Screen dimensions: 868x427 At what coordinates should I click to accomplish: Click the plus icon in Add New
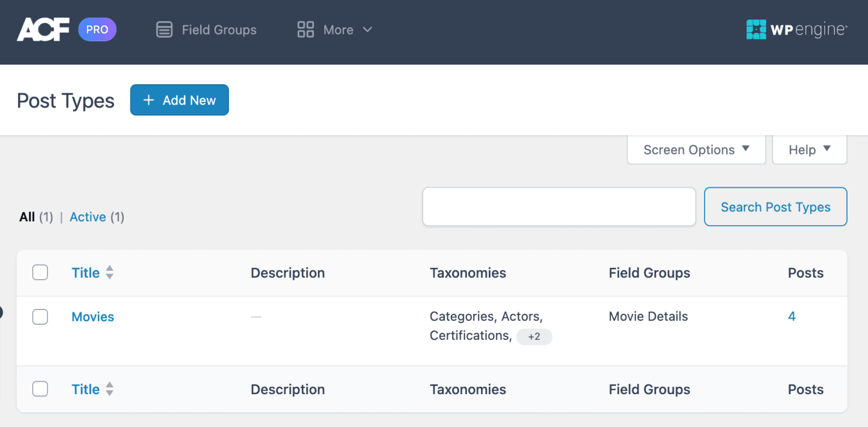pyautogui.click(x=148, y=100)
